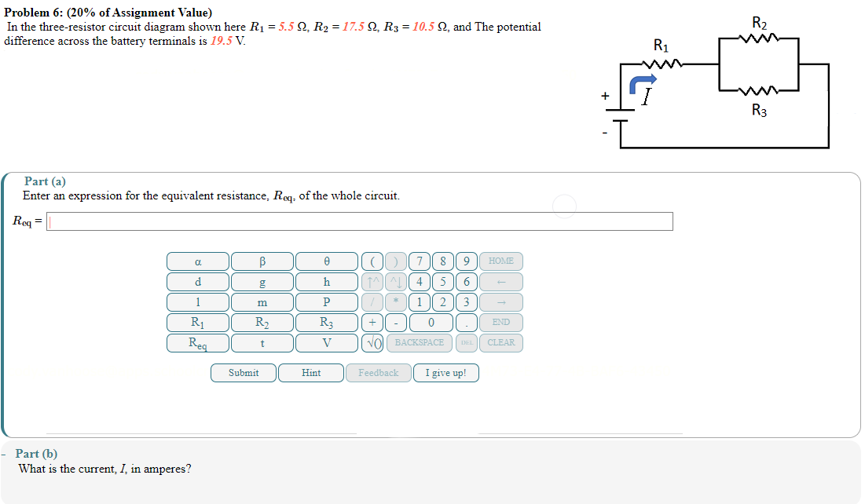The image size is (865, 504).
Task: Click the HOME key on the keypad
Action: (500, 261)
